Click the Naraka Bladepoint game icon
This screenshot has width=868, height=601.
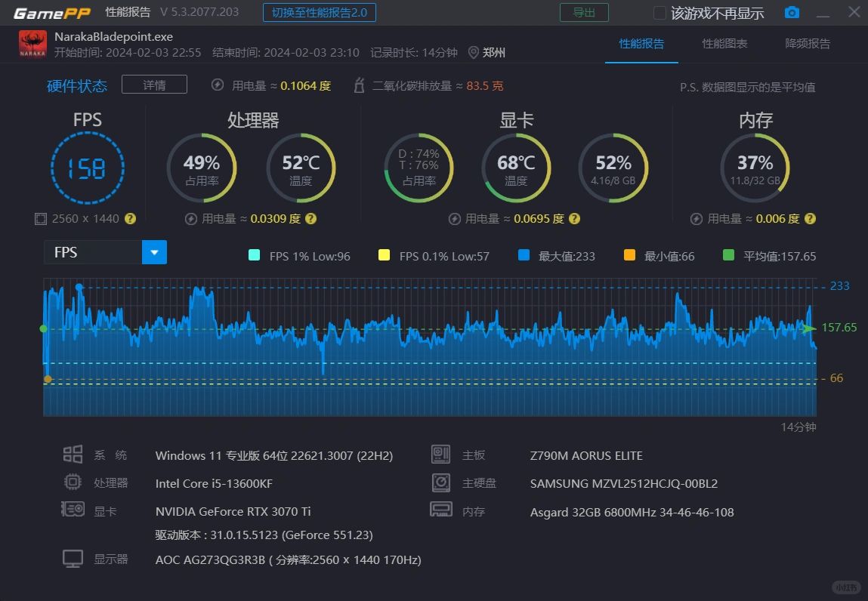(x=32, y=44)
